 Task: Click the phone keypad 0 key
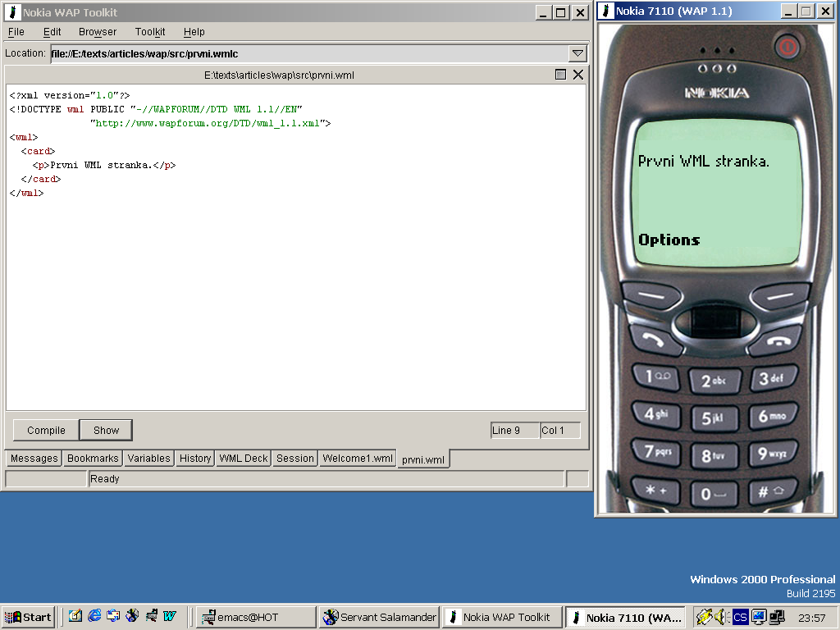pyautogui.click(x=714, y=493)
